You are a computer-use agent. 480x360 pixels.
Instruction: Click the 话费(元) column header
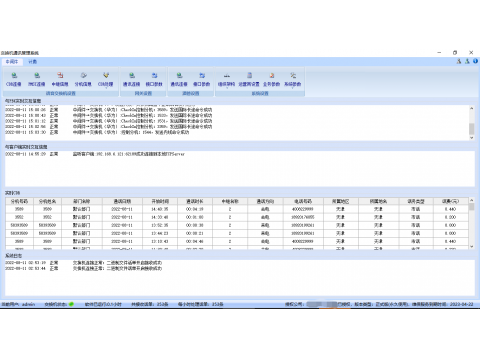[450, 201]
